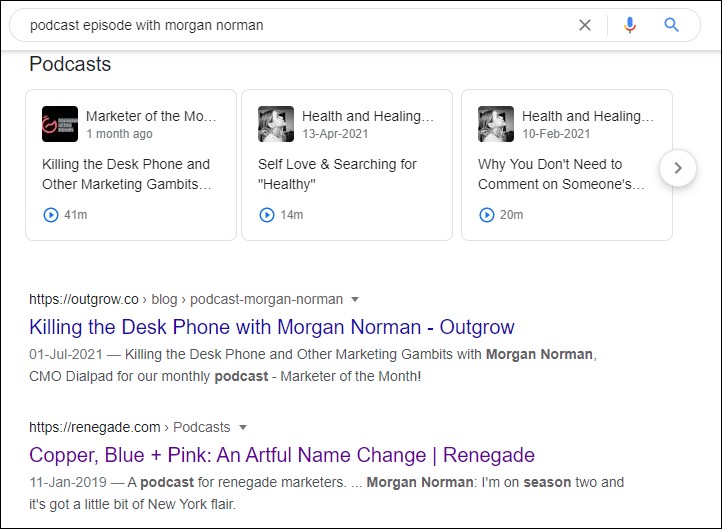Click the '13-Apr-2021' date text

pyautogui.click(x=335, y=134)
